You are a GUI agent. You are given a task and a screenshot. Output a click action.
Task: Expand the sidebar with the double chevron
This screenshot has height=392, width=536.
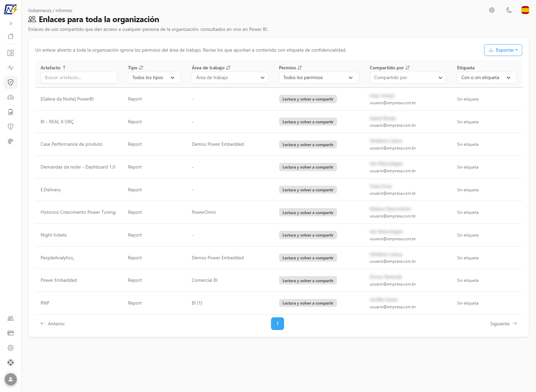[11, 23]
